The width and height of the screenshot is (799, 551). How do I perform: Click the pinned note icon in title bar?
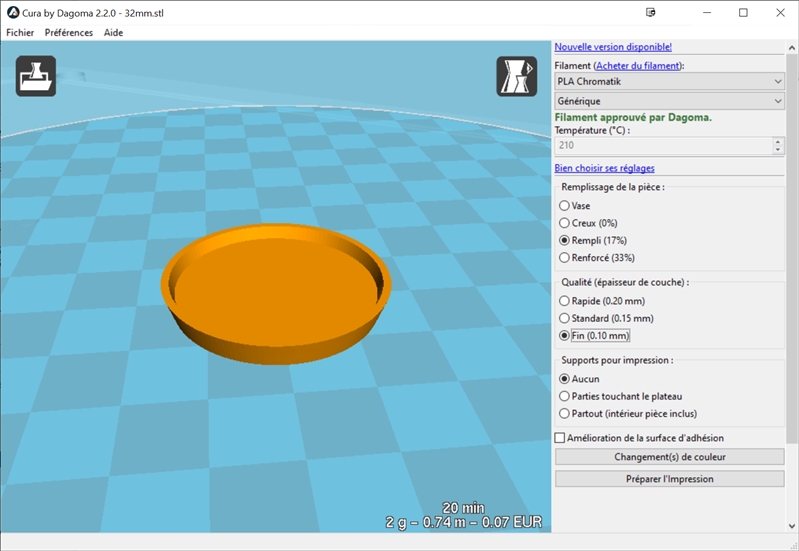point(651,13)
